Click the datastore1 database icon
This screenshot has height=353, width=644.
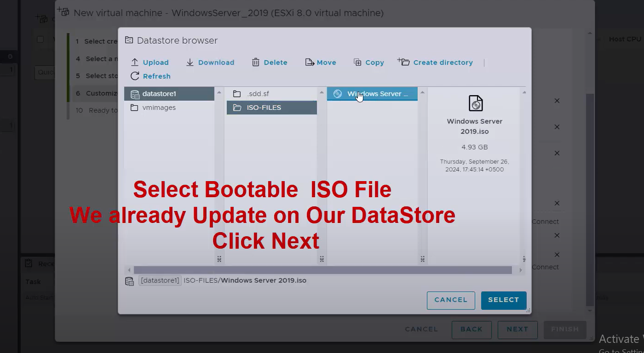[x=135, y=94]
